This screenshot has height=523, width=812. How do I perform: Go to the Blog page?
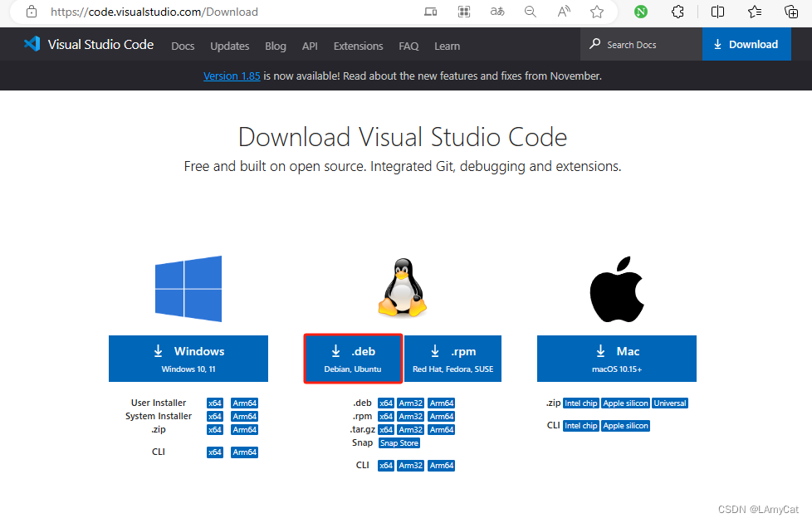coord(276,46)
